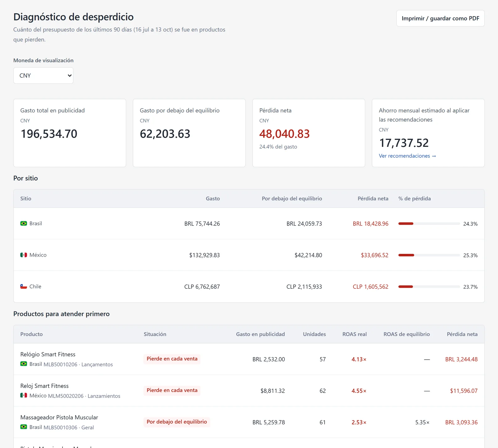The width and height of the screenshot is (498, 448).
Task: Click the Gasto column header in Por sitio
Action: (213, 198)
